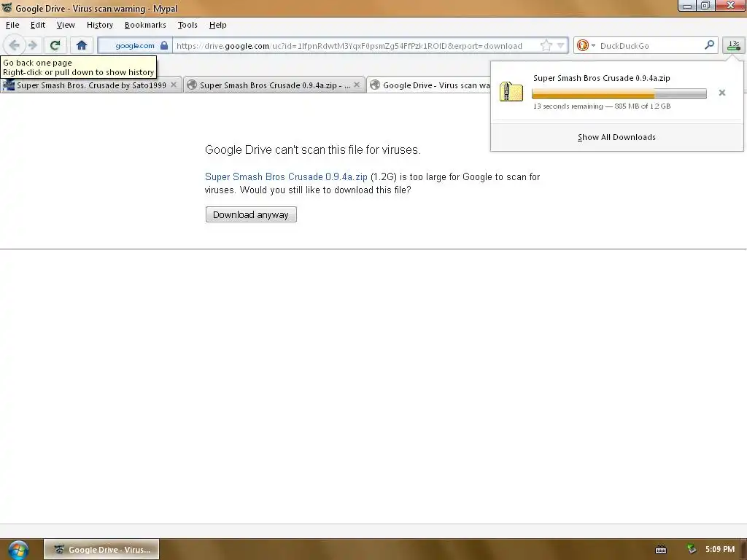Open the Bookmarks menu
The image size is (747, 560).
coord(145,25)
